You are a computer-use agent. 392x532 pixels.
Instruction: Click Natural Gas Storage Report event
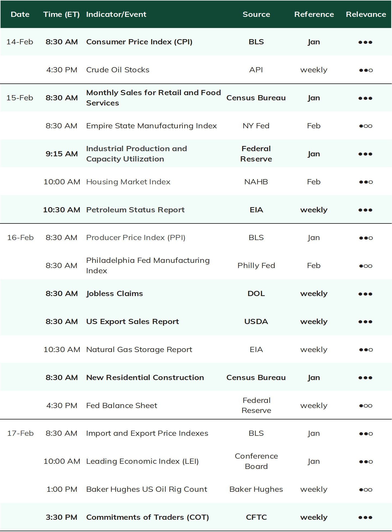coord(139,350)
